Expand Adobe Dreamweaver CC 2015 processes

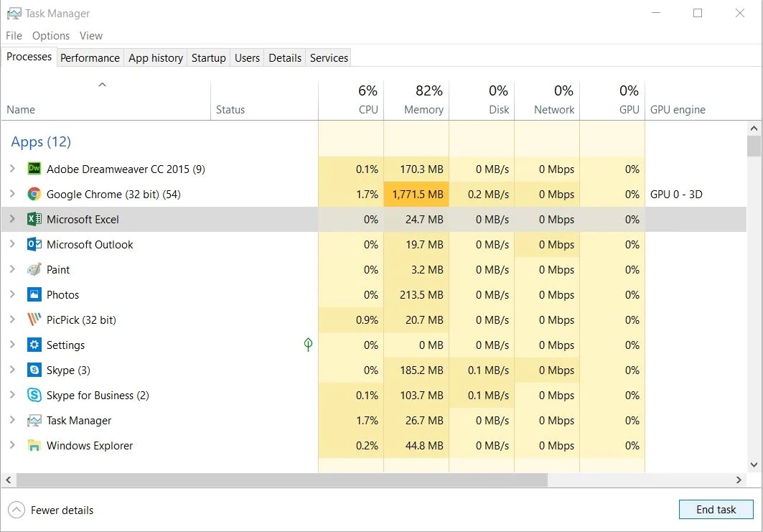12,169
